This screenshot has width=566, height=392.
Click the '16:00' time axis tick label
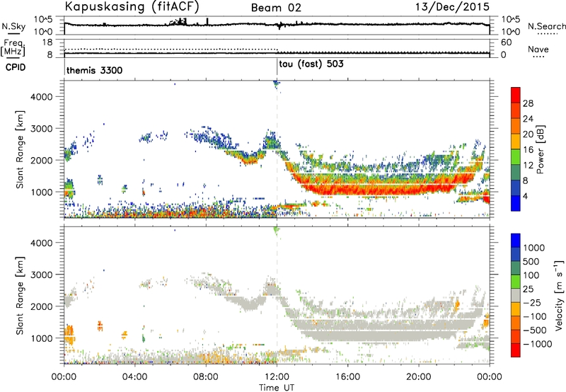click(347, 377)
